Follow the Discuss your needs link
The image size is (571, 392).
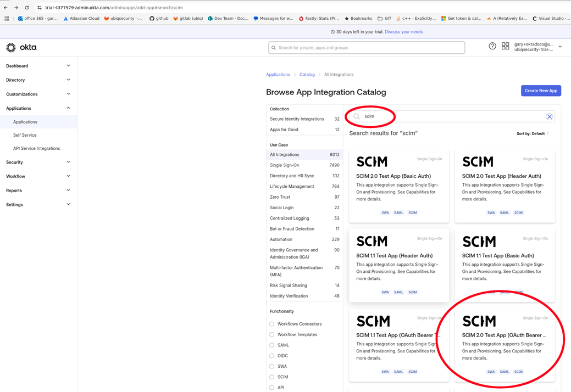click(403, 32)
